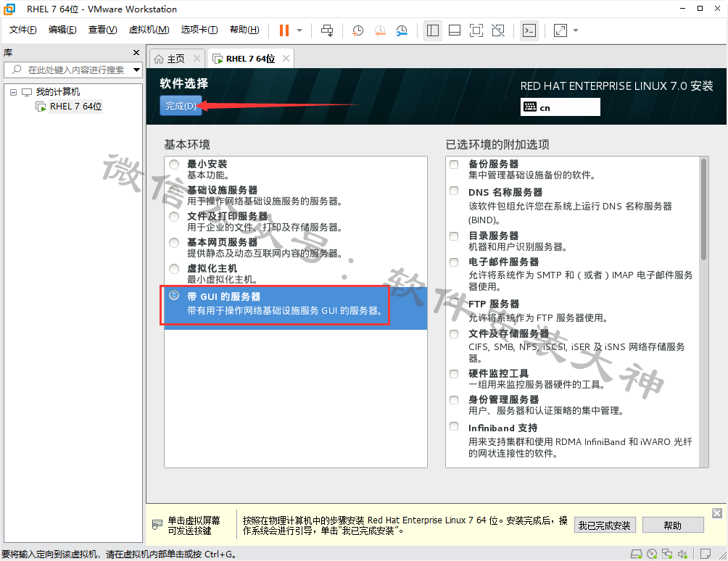This screenshot has width=728, height=561.
Task: Click the 完成(D) done button
Action: point(181,106)
